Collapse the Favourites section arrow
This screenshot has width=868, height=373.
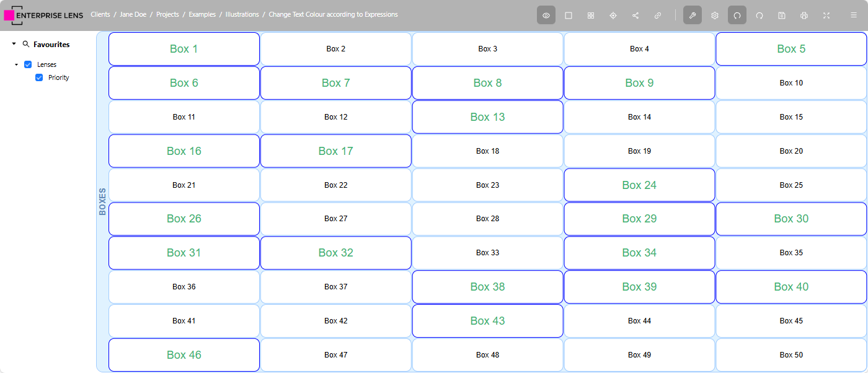[14, 45]
